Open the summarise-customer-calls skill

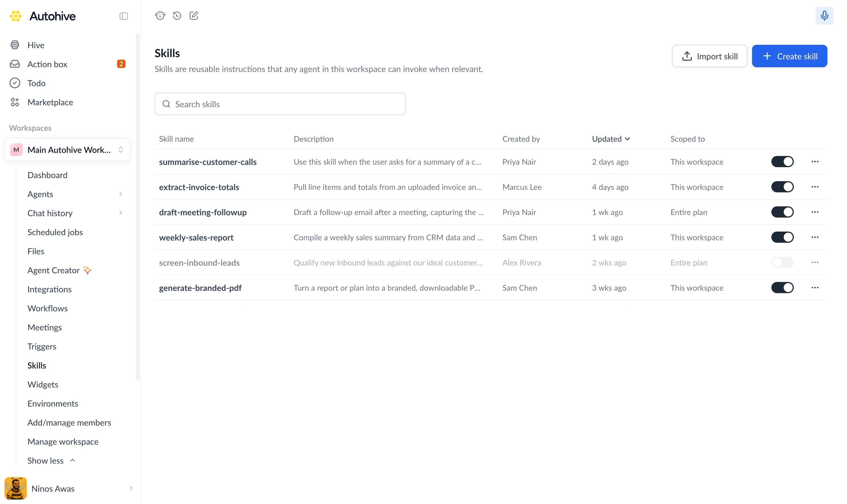click(x=208, y=162)
